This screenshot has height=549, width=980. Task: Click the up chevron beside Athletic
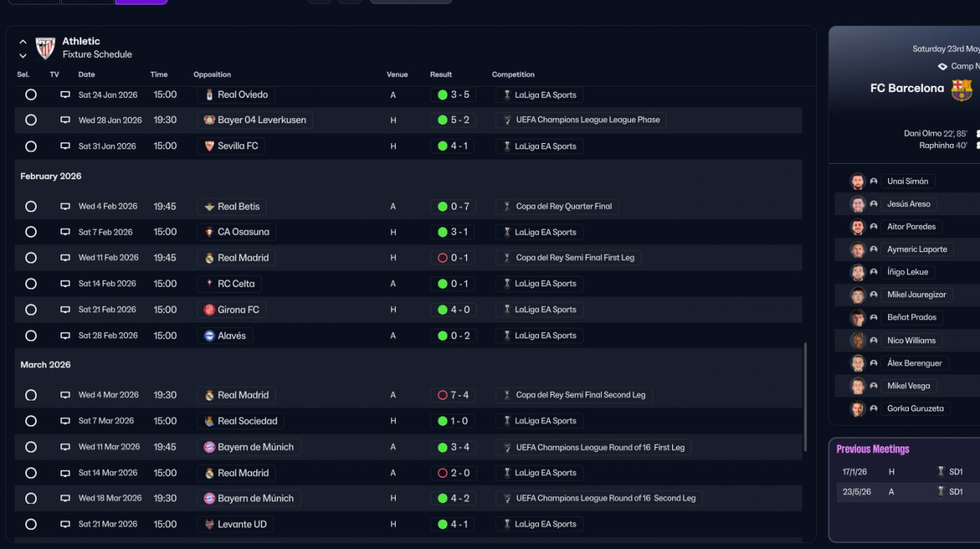click(x=23, y=42)
